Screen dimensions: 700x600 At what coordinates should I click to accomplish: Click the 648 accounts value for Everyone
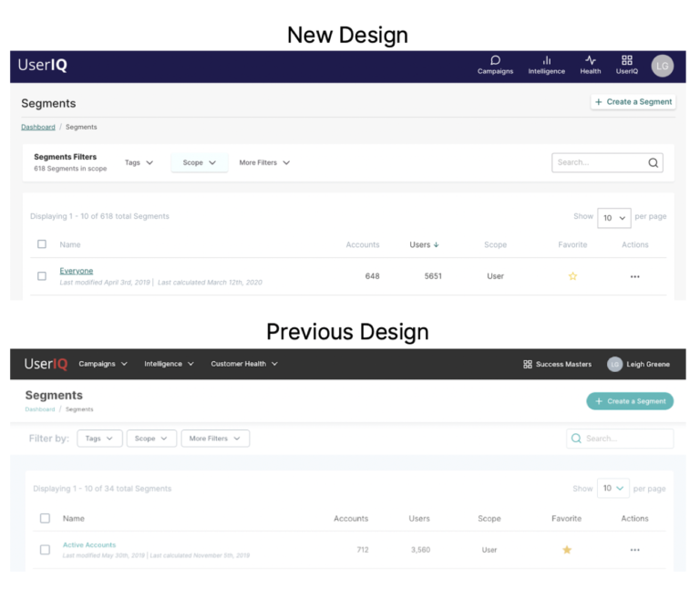click(x=372, y=276)
